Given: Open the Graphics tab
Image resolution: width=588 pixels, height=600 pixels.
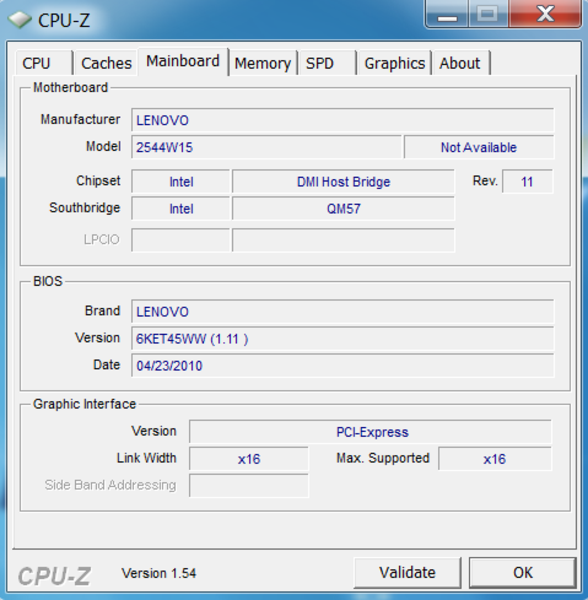Looking at the screenshot, I should tap(394, 63).
